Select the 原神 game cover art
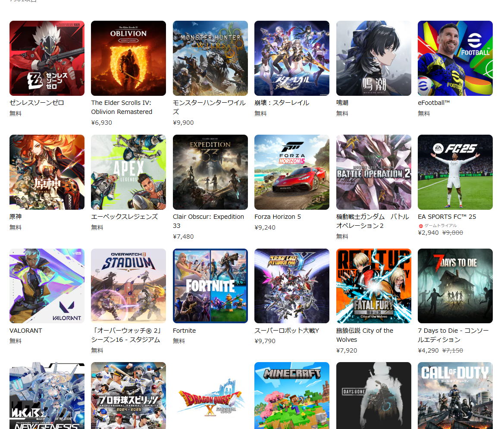Image resolution: width=504 pixels, height=429 pixels. (x=47, y=172)
